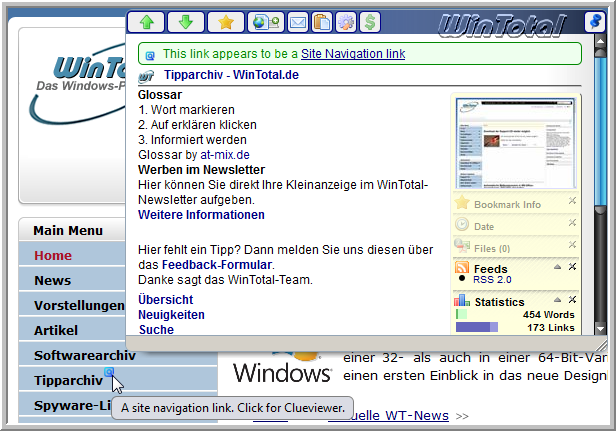Open the gear settings toolbar icon

[x=346, y=22]
